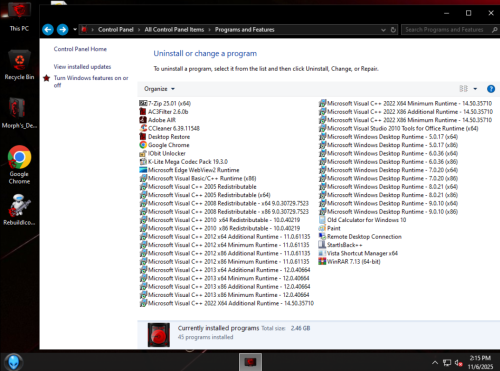
Task: Click the Control Panel taskbar button
Action: pyautogui.click(x=250, y=362)
